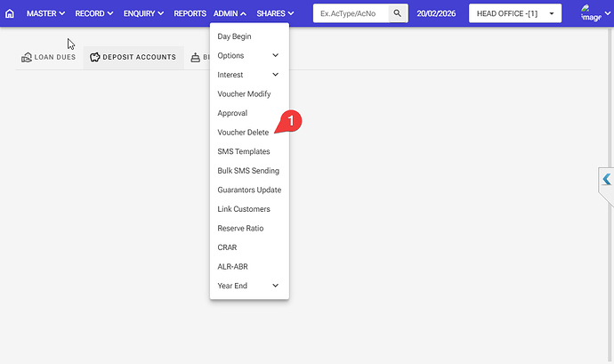Click the home icon in top bar

pyautogui.click(x=10, y=14)
